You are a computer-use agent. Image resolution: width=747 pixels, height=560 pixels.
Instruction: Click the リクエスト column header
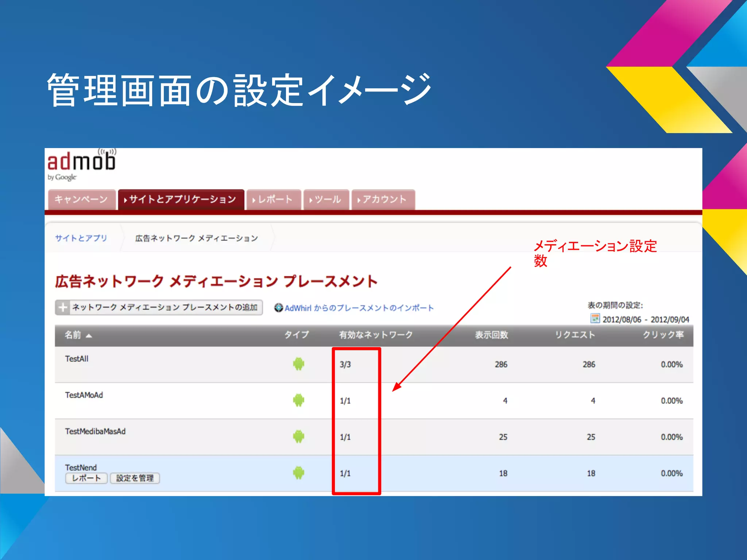click(x=575, y=335)
